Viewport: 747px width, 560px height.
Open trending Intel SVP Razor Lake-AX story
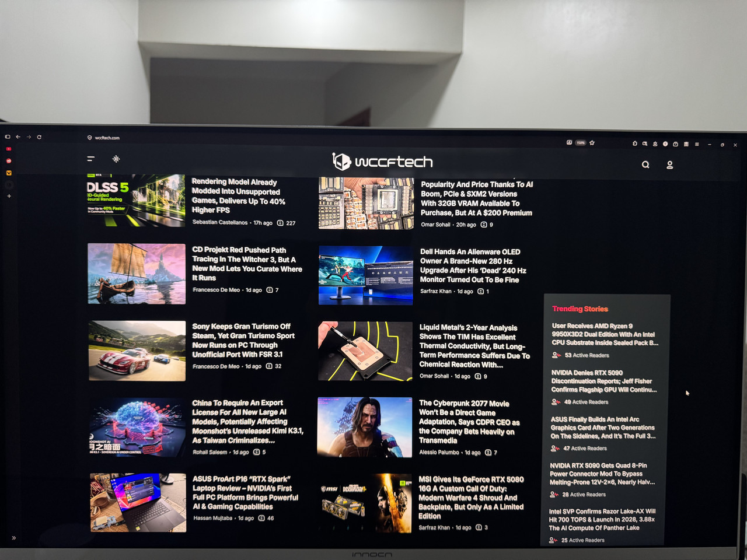[602, 519]
